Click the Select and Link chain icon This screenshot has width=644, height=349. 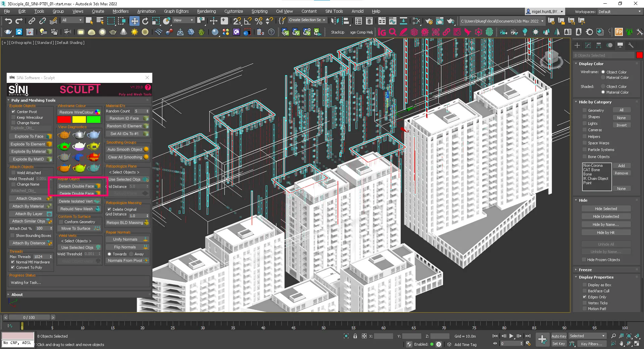[32, 21]
